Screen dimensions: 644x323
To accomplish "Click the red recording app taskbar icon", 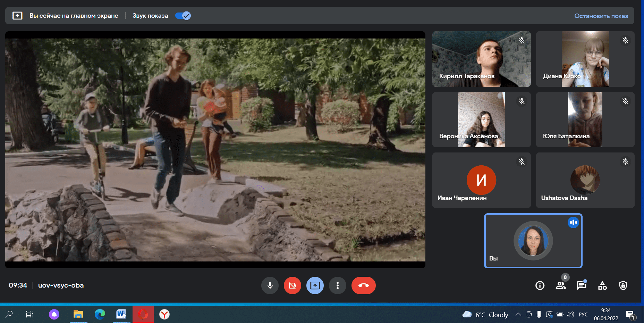I will [x=143, y=314].
